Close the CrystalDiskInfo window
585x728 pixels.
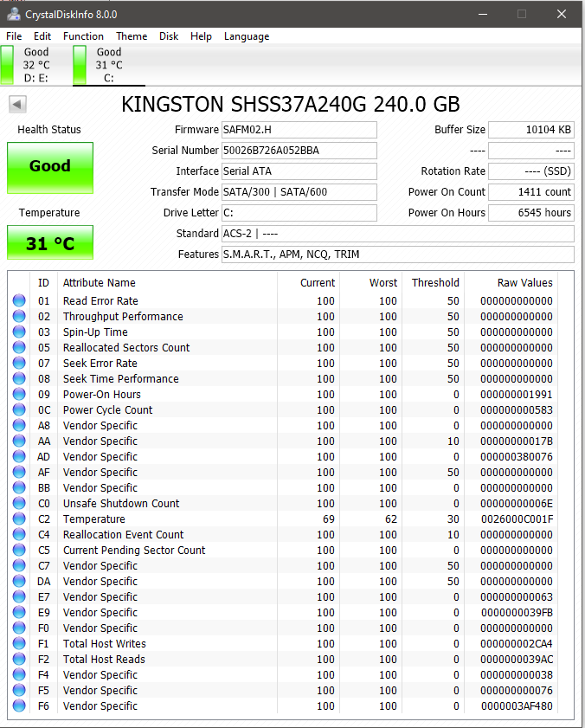click(x=562, y=14)
